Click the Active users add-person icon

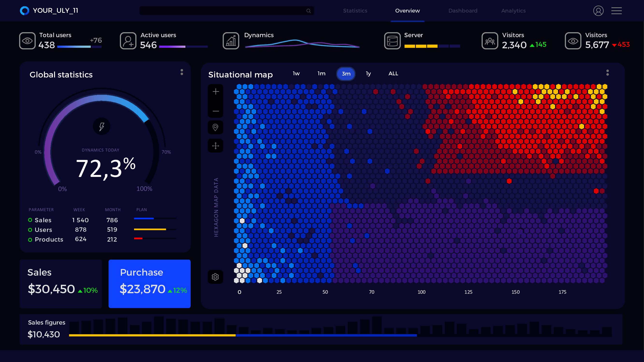(x=128, y=41)
